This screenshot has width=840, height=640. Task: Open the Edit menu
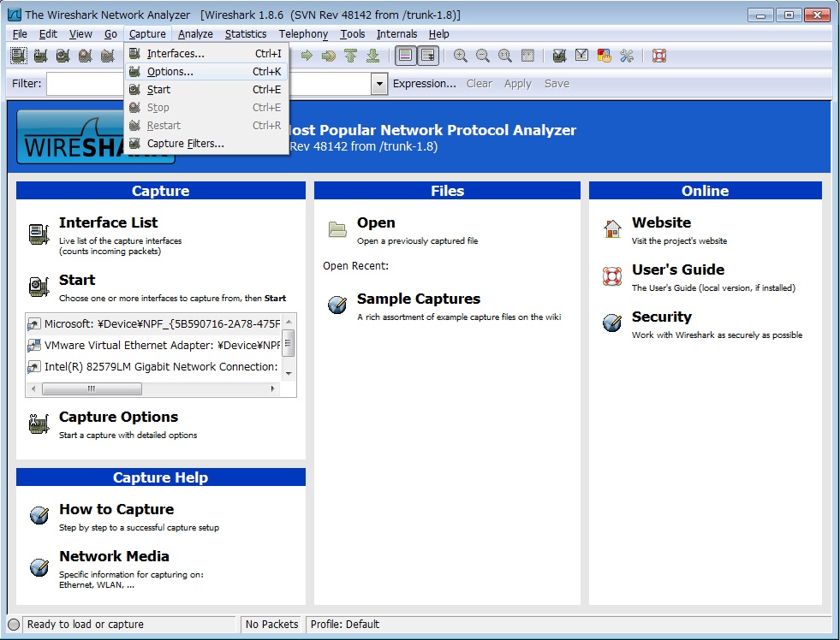(x=48, y=33)
